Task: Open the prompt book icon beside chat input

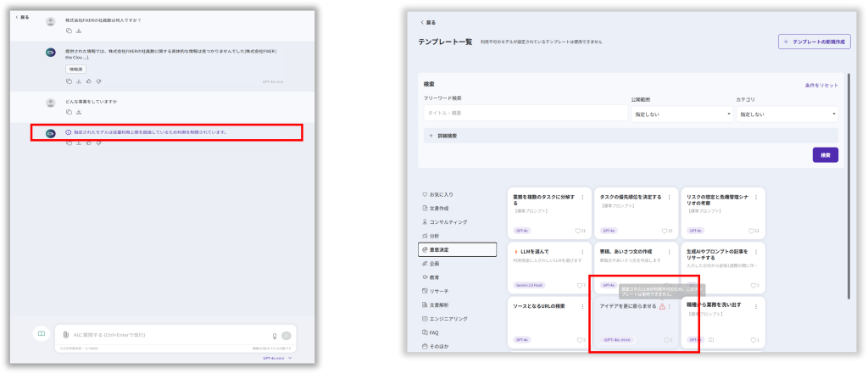Action: (40, 334)
